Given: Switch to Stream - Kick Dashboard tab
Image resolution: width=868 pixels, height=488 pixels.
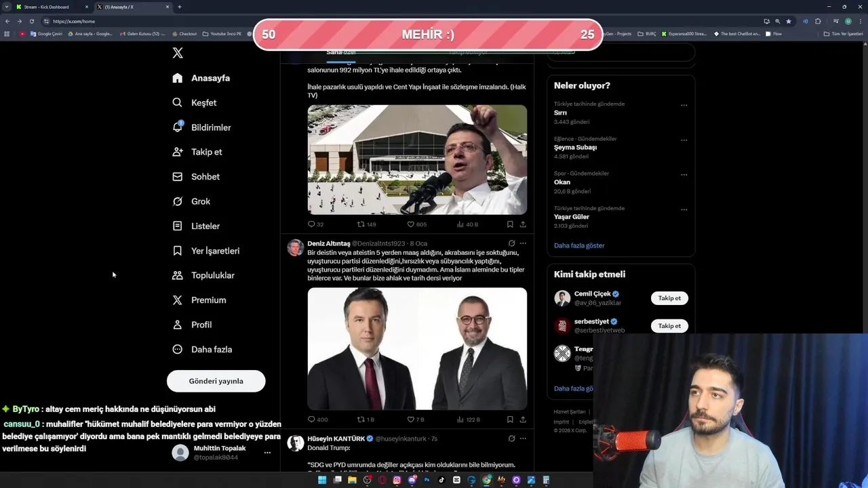Looking at the screenshot, I should coord(51,7).
